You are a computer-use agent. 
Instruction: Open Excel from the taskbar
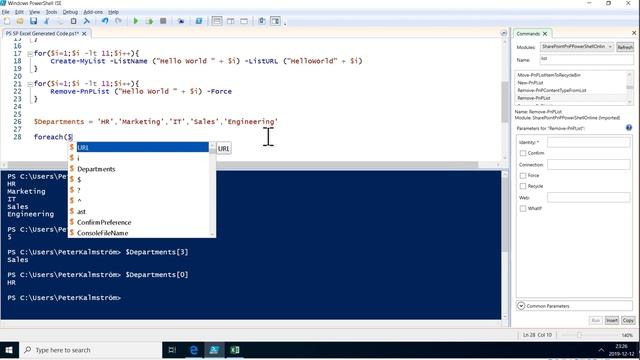coord(235,350)
